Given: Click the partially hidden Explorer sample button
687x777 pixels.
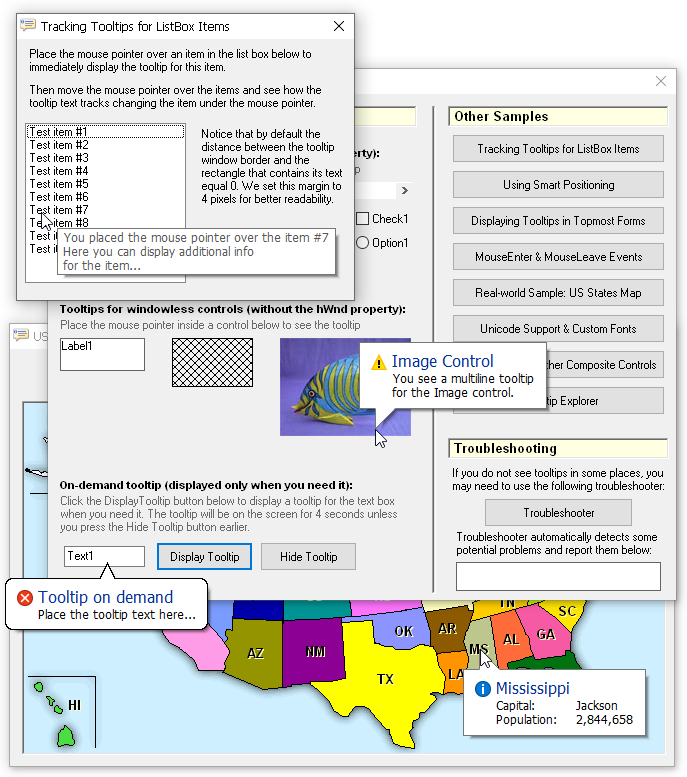Looking at the screenshot, I should point(605,401).
